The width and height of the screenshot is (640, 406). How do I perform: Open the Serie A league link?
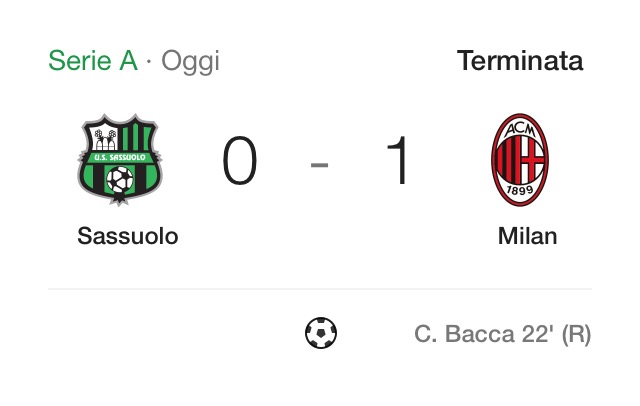coord(93,60)
